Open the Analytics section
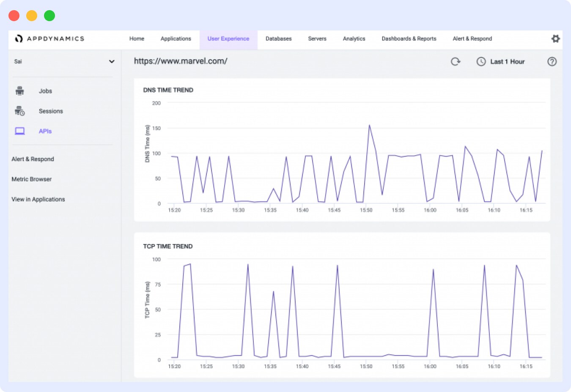This screenshot has height=392, width=571. (x=354, y=38)
